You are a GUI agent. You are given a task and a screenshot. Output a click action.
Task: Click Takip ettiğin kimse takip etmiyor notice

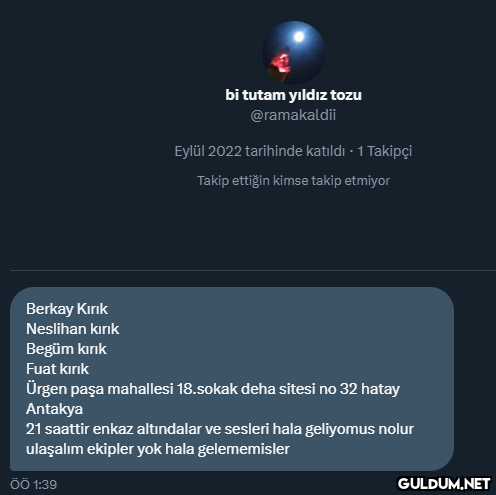(293, 181)
